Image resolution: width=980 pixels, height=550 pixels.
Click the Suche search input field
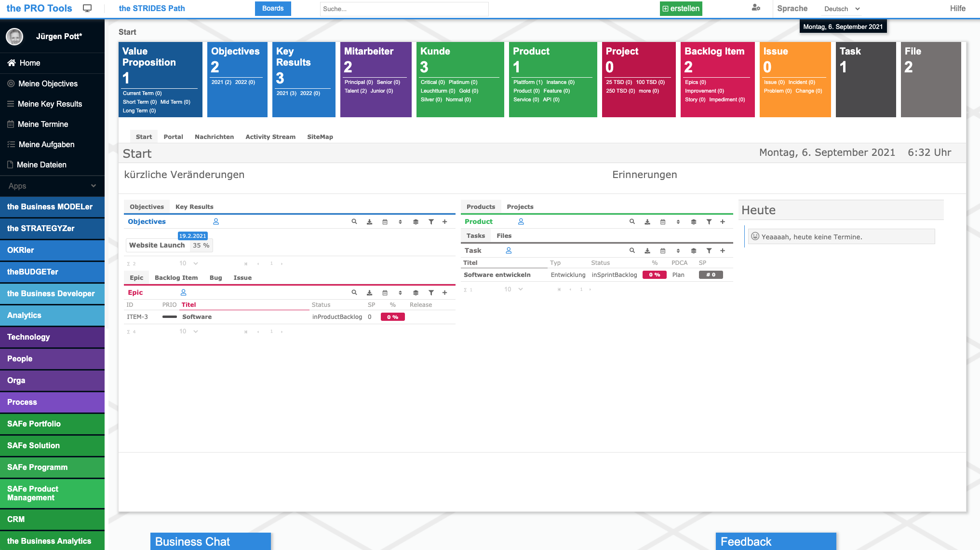(x=404, y=9)
